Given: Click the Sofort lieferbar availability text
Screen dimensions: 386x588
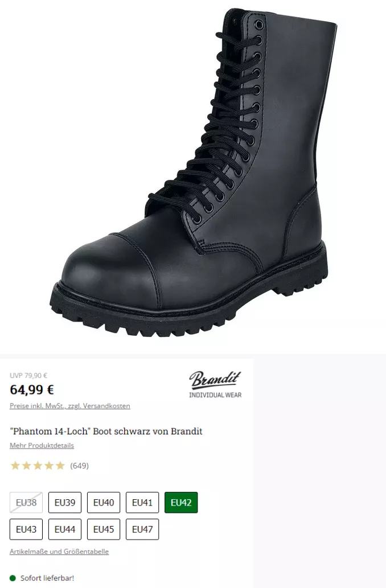Looking at the screenshot, I should 47,578.
